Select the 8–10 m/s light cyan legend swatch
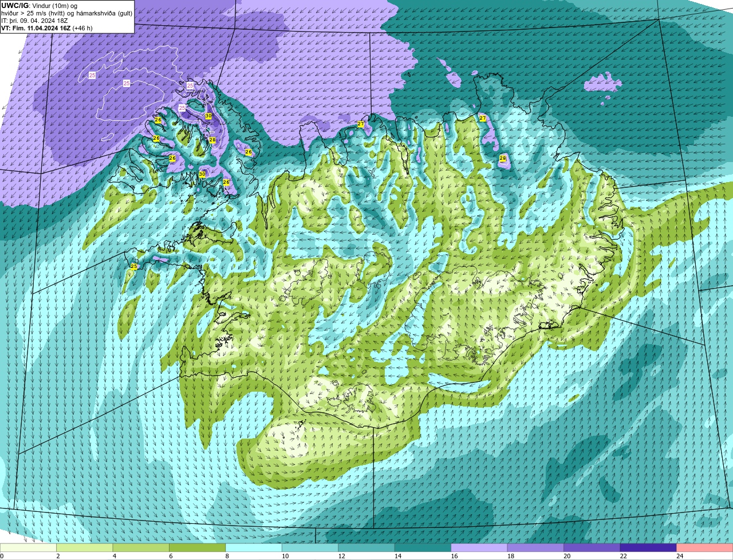The width and height of the screenshot is (733, 560). (x=254, y=548)
